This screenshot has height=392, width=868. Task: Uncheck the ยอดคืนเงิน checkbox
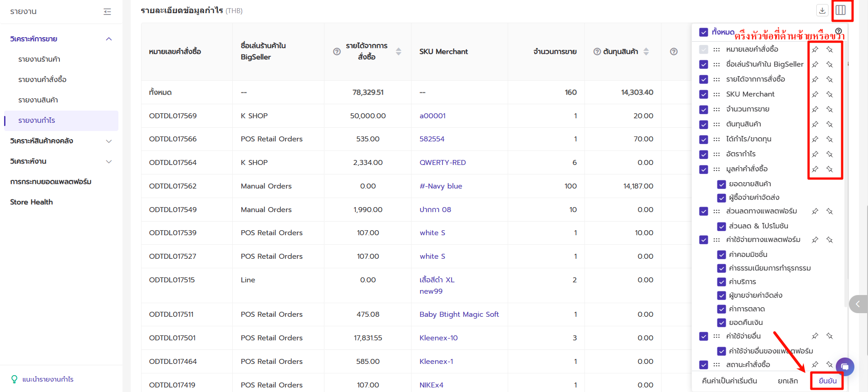721,323
